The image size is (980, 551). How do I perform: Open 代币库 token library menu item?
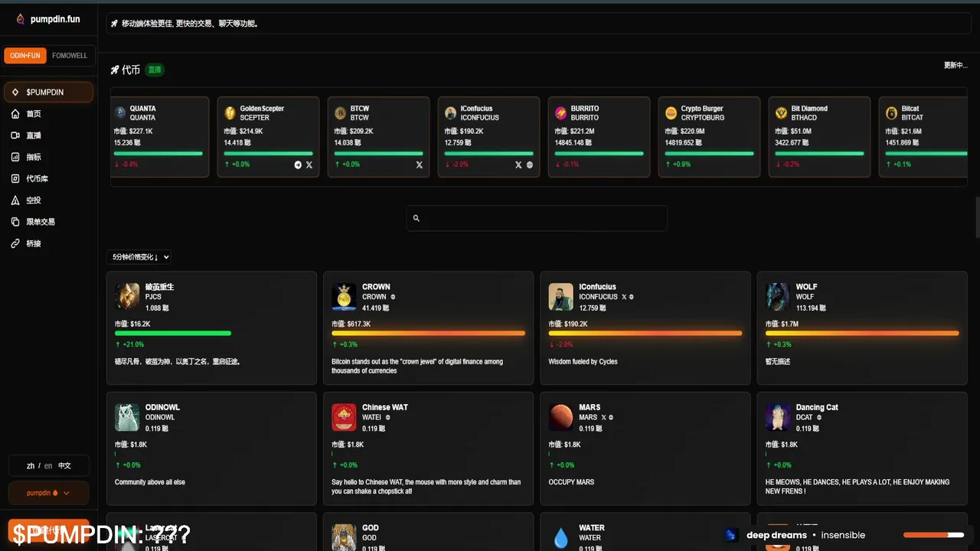pyautogui.click(x=48, y=178)
